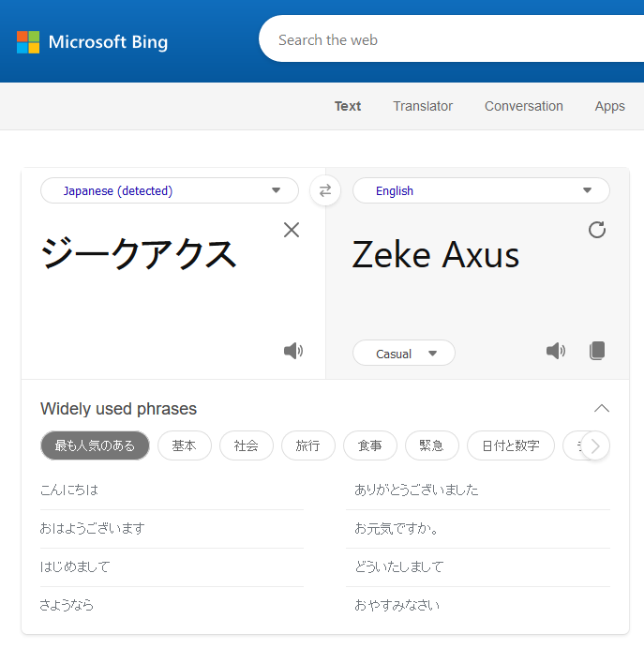This screenshot has width=644, height=664.
Task: Select the 日付と数字 phrase category
Action: tap(511, 445)
